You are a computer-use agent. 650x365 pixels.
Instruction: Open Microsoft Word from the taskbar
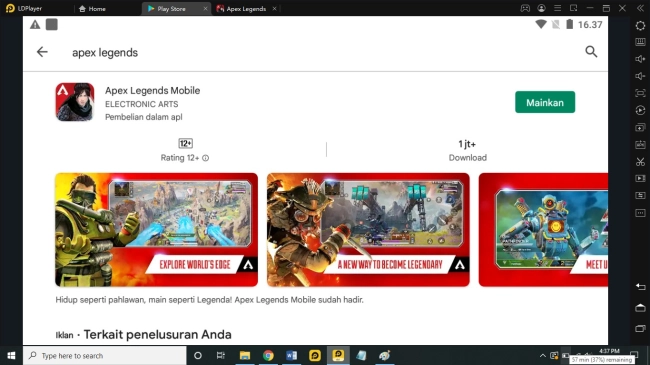pyautogui.click(x=291, y=355)
